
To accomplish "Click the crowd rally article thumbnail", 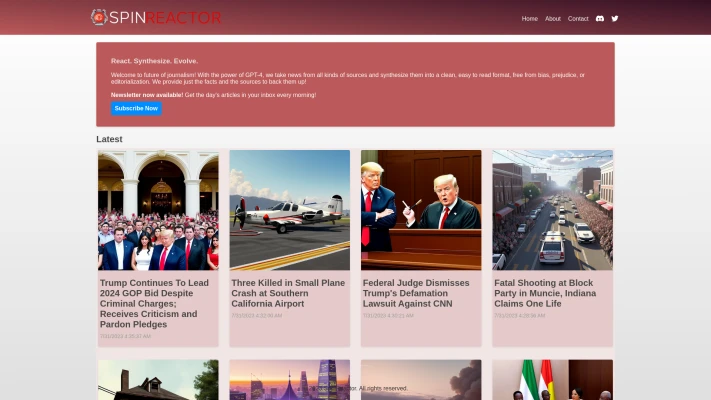I will pyautogui.click(x=158, y=210).
